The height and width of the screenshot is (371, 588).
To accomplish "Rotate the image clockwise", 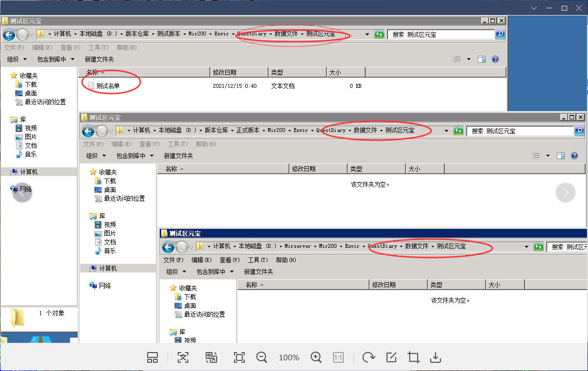I will (369, 358).
